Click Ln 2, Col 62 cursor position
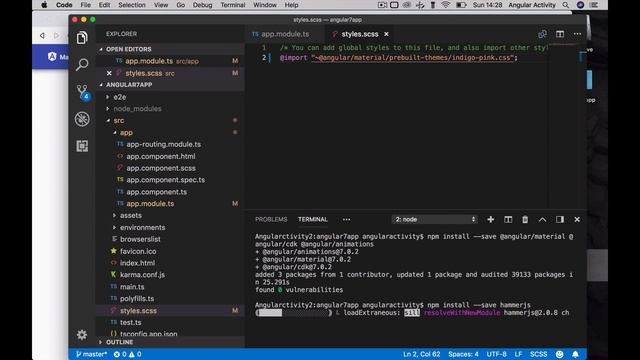The height and width of the screenshot is (360, 640). coord(422,354)
